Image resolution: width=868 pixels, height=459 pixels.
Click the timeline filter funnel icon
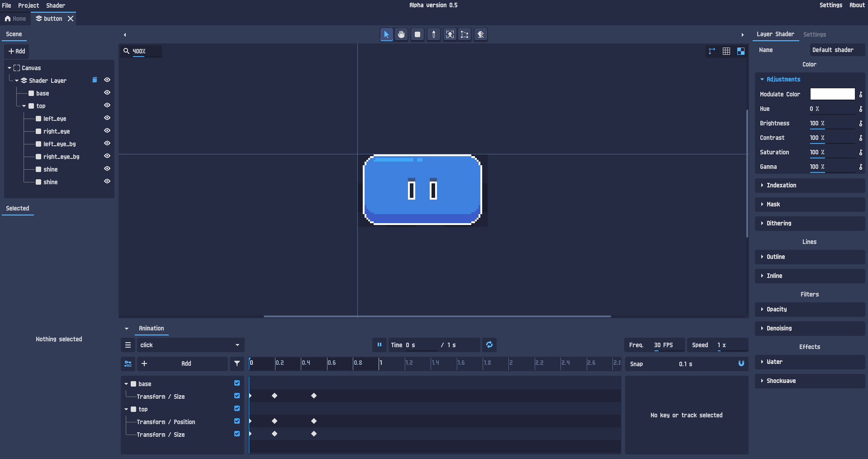237,363
